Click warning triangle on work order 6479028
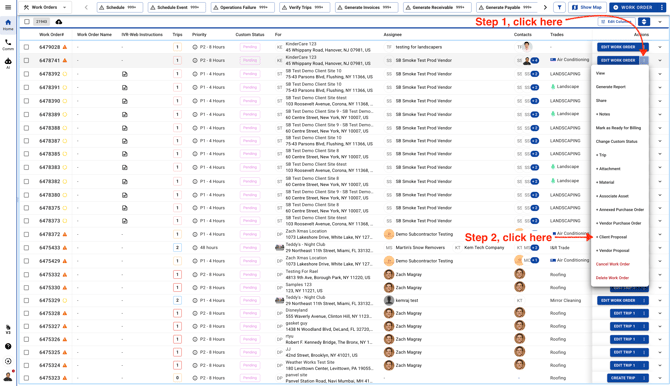 click(x=65, y=47)
